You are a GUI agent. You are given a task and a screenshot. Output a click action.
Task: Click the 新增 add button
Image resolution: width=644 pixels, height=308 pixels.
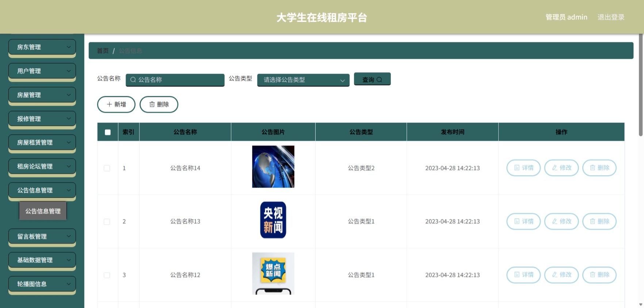click(x=116, y=104)
